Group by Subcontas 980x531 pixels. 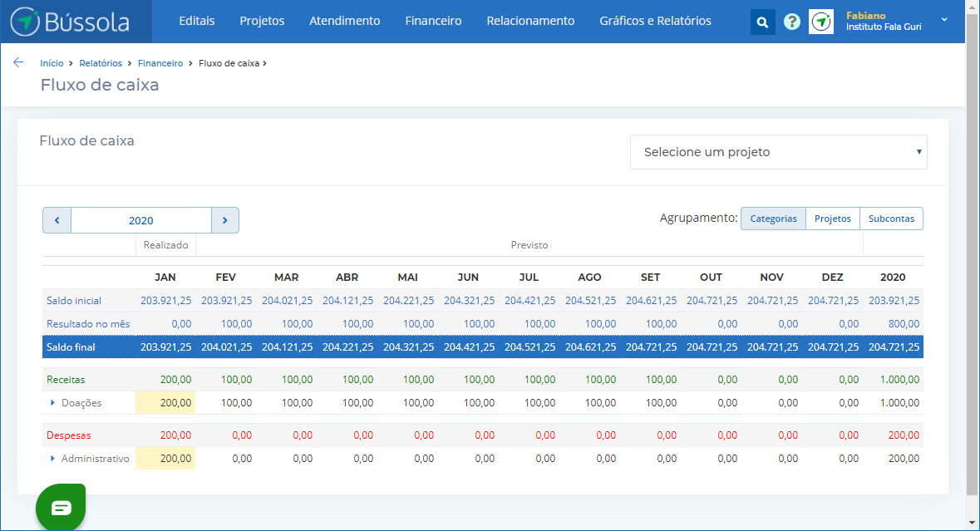click(891, 219)
